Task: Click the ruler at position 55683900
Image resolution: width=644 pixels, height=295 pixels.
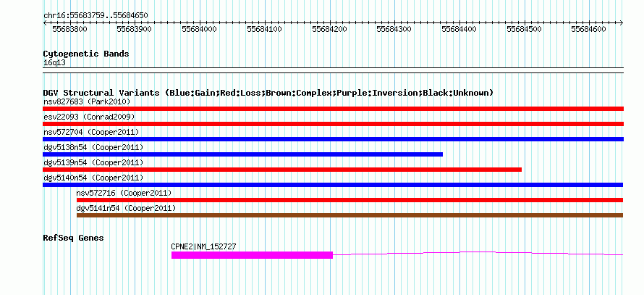Action: point(135,29)
